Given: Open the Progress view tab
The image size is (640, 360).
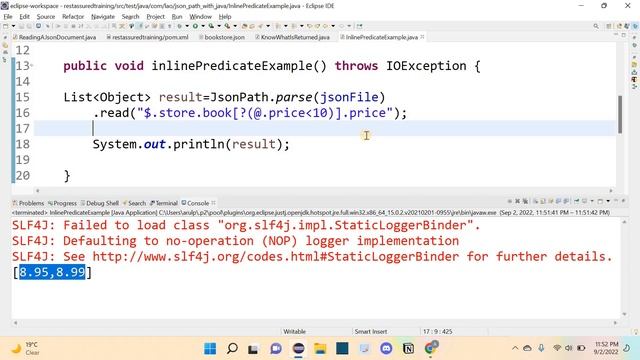Looking at the screenshot, I should 62,203.
